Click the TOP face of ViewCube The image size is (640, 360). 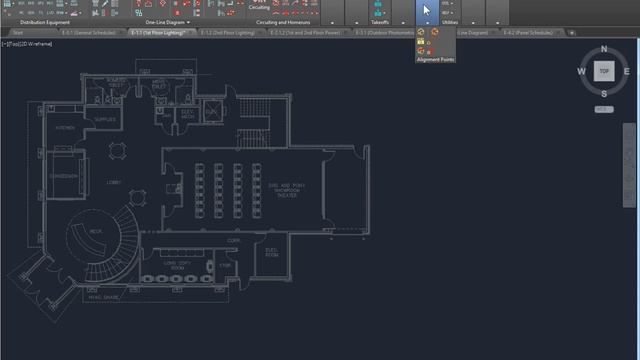click(604, 71)
